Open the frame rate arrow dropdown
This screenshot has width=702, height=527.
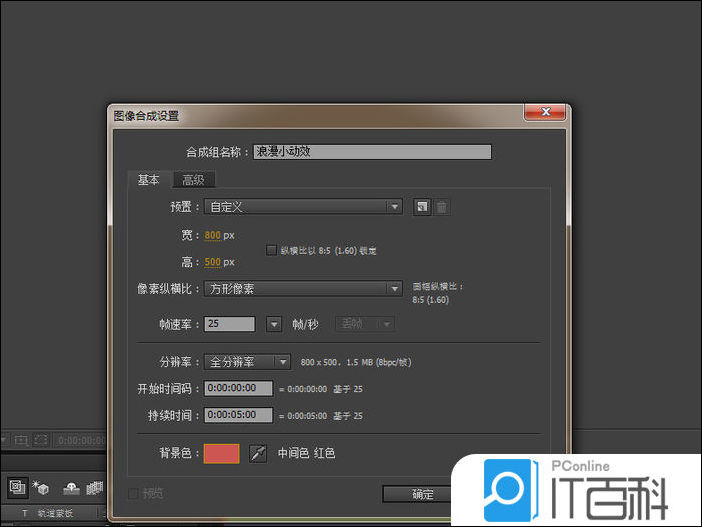(x=274, y=324)
